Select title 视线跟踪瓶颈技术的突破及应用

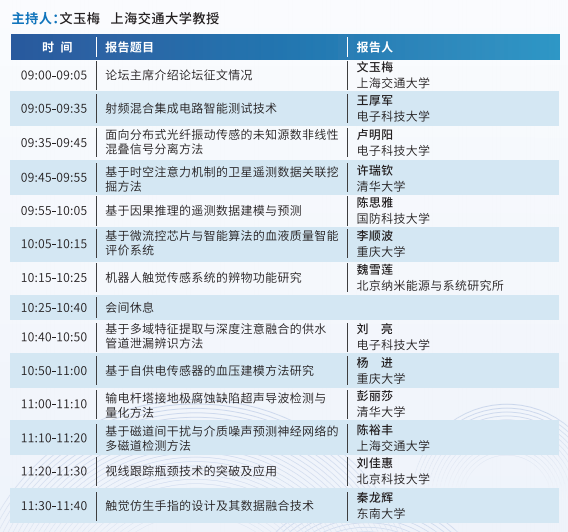click(x=191, y=471)
